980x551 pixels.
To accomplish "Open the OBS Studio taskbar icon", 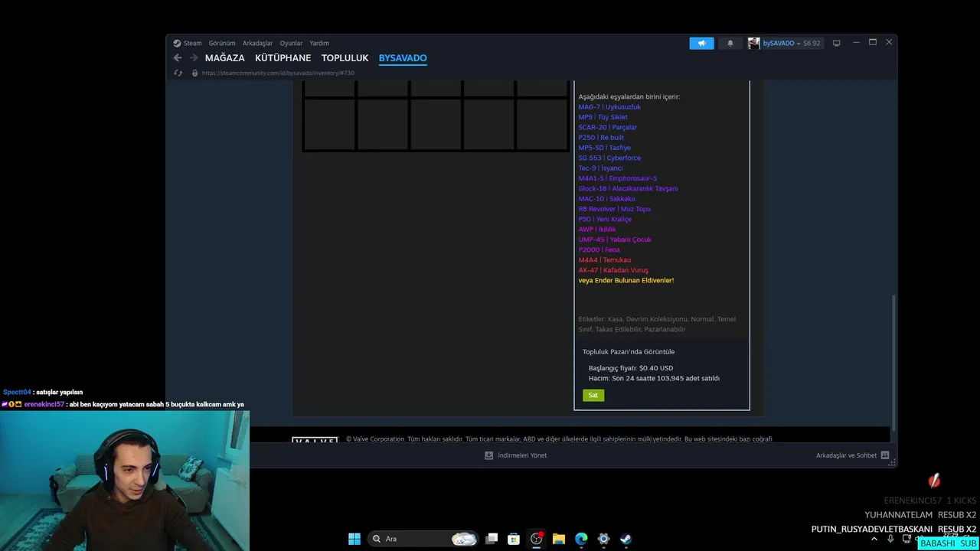I will click(537, 539).
